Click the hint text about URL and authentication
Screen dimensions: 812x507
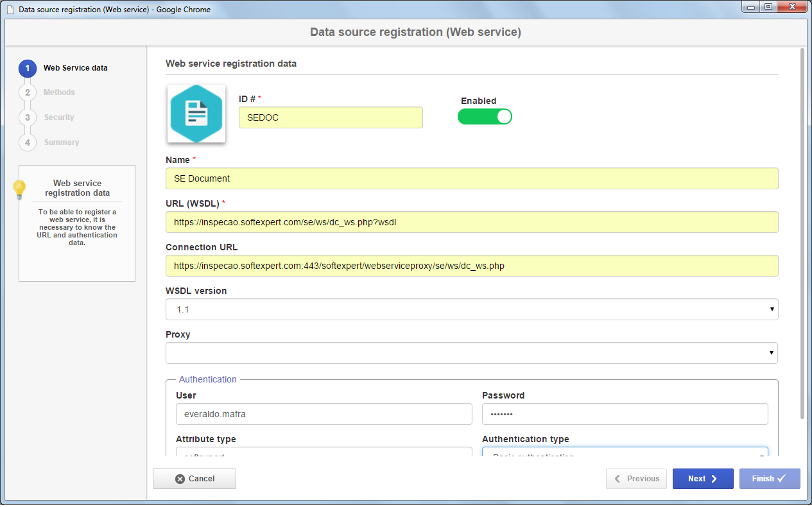pos(77,227)
